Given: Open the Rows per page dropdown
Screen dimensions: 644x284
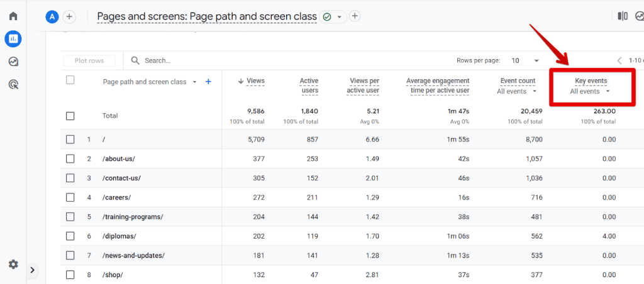Looking at the screenshot, I should tap(525, 61).
